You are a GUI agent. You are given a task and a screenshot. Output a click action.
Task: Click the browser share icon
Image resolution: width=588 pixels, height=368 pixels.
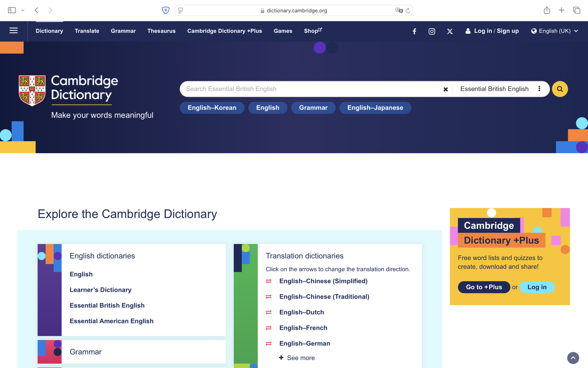(x=547, y=10)
